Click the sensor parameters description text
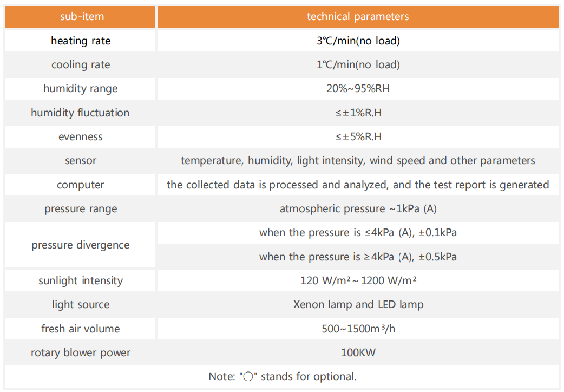 pos(358,161)
